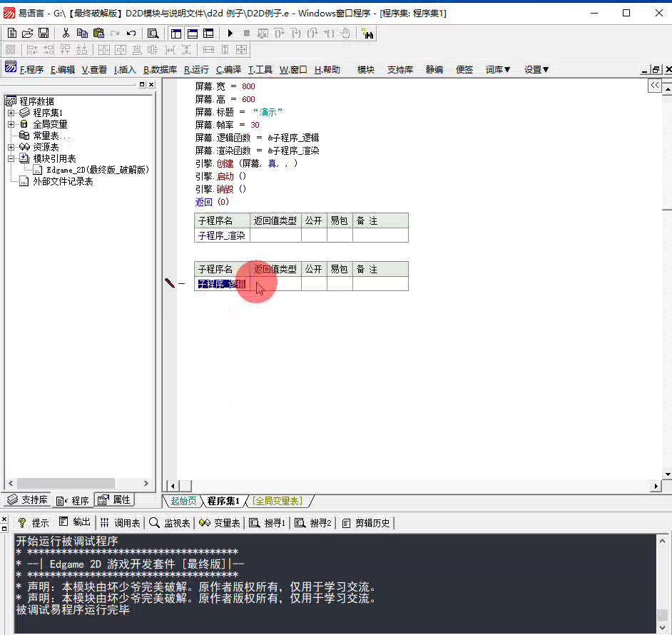Click the 返回 link in the code
The image size is (672, 635).
(203, 202)
